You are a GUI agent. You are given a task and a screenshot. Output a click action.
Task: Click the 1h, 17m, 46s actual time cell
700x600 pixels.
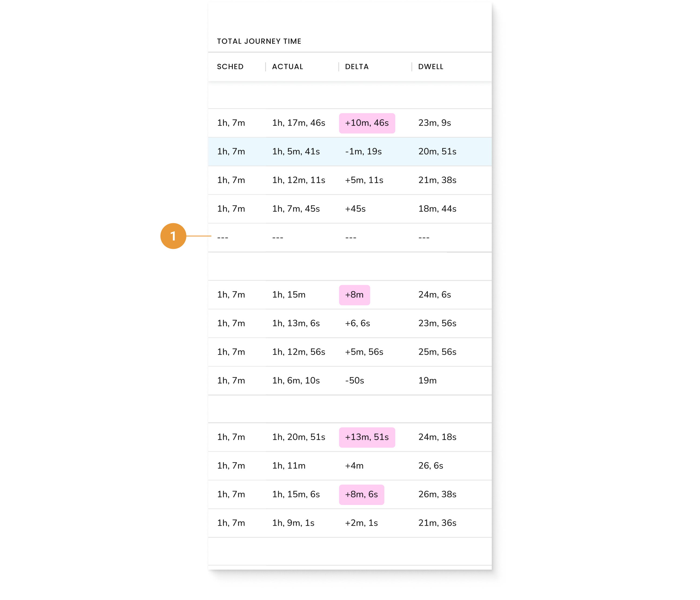(x=299, y=123)
